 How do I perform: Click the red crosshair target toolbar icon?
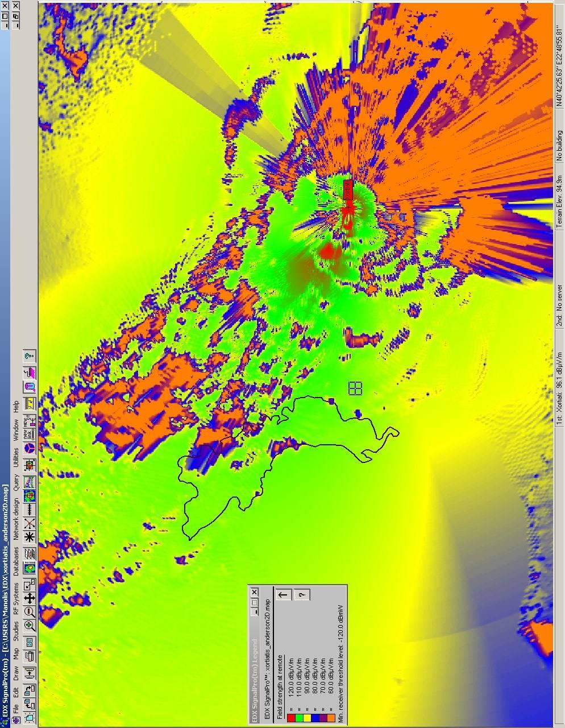[28, 465]
